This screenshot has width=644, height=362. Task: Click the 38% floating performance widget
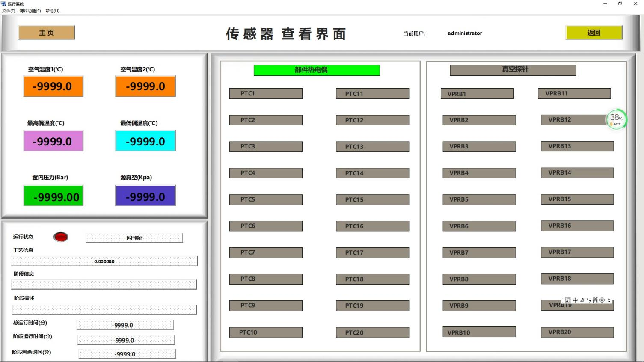(x=616, y=119)
